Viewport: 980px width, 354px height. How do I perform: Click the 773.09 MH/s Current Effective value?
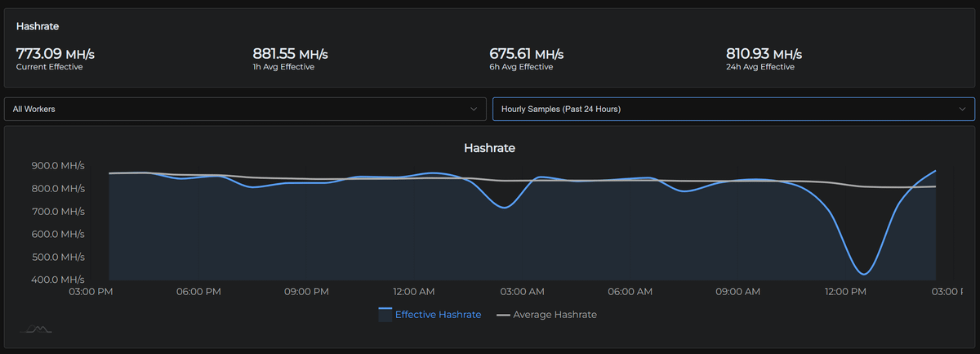(56, 55)
